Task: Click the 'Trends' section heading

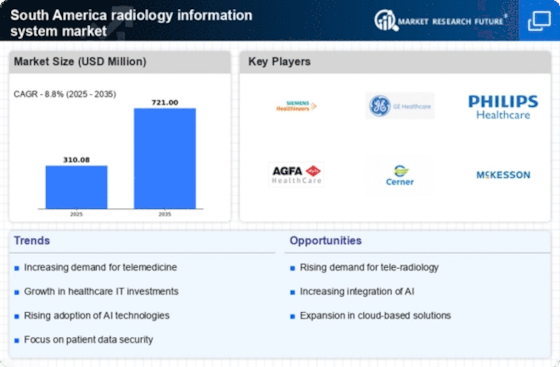Action: tap(32, 241)
